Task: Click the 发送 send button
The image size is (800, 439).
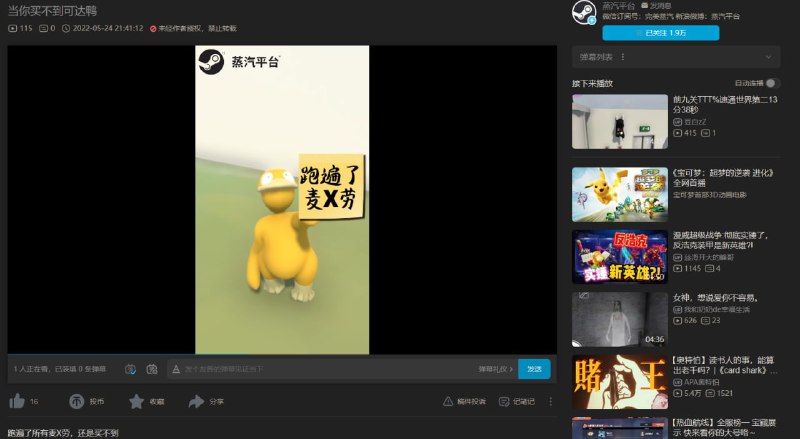Action: click(534, 369)
